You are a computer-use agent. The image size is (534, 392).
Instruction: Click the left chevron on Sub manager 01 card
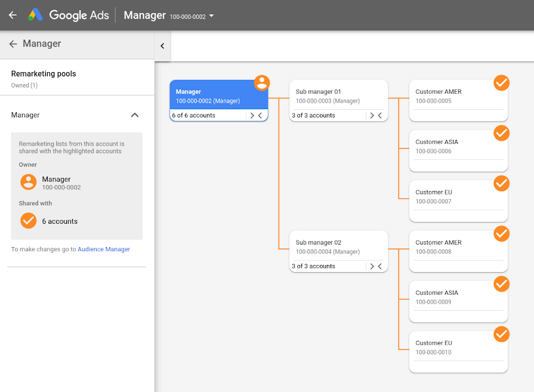click(x=380, y=116)
